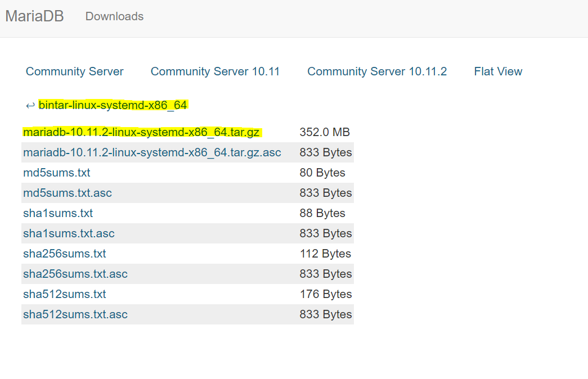
Task: Open md5sums.txt
Action: [x=57, y=173]
